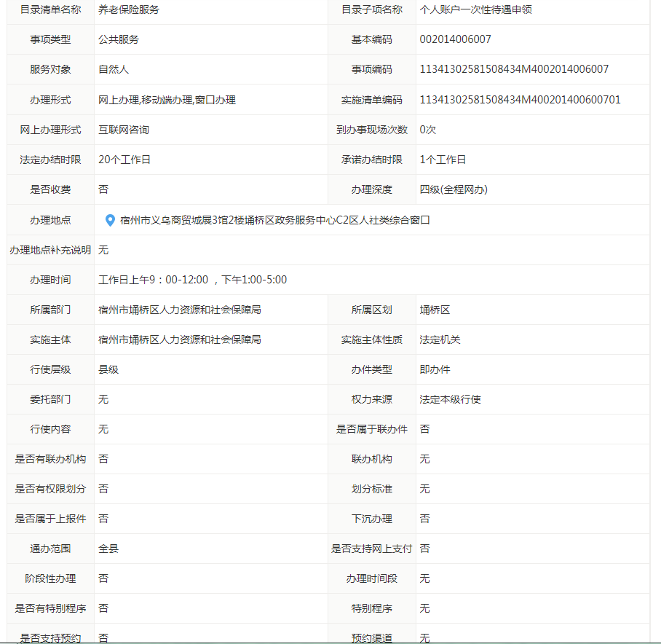Click the 1个工作日 promised time limit

[443, 160]
